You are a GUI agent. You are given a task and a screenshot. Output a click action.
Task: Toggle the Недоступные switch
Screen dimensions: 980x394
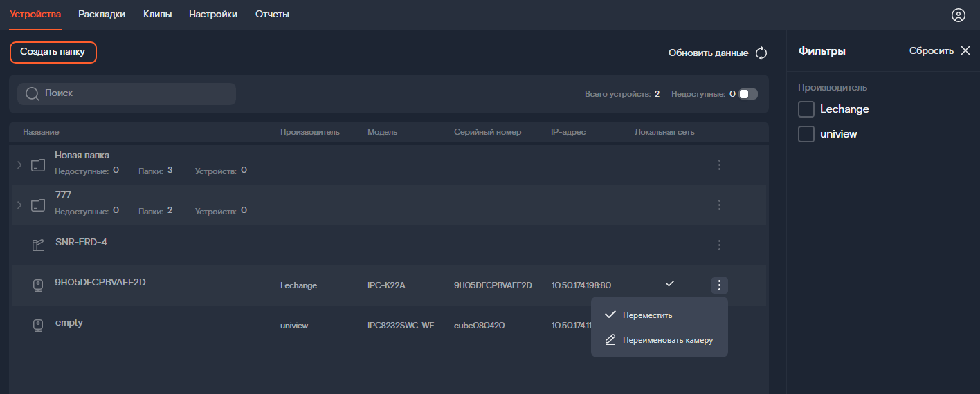pyautogui.click(x=748, y=94)
